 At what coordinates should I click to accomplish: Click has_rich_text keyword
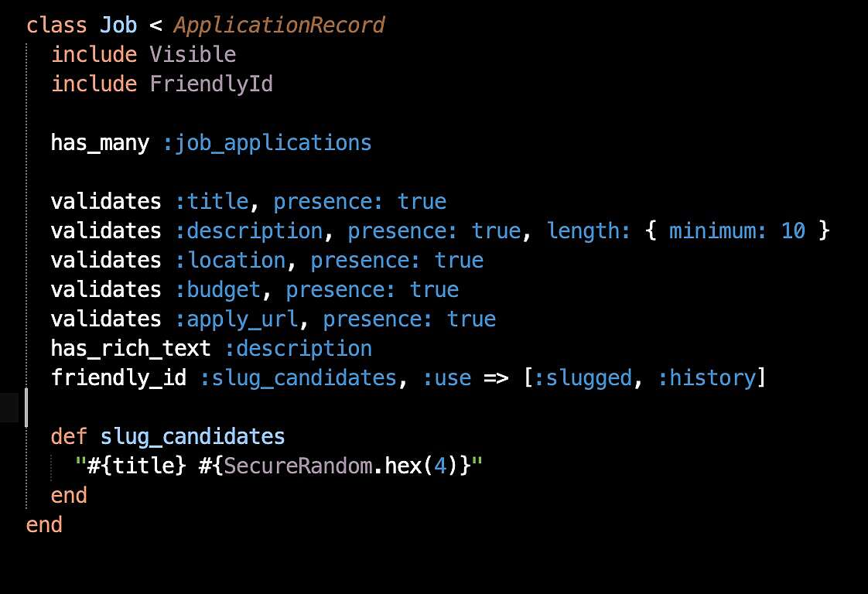coord(131,349)
